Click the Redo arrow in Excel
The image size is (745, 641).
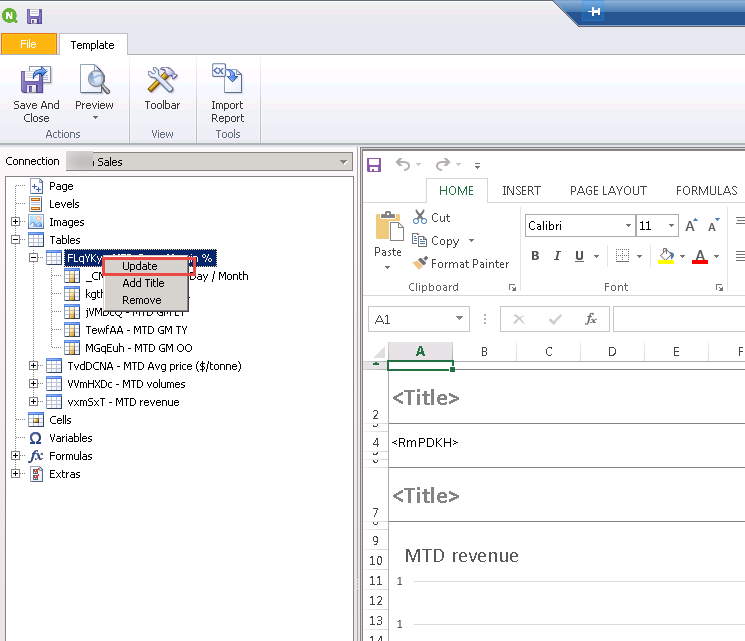pos(443,164)
